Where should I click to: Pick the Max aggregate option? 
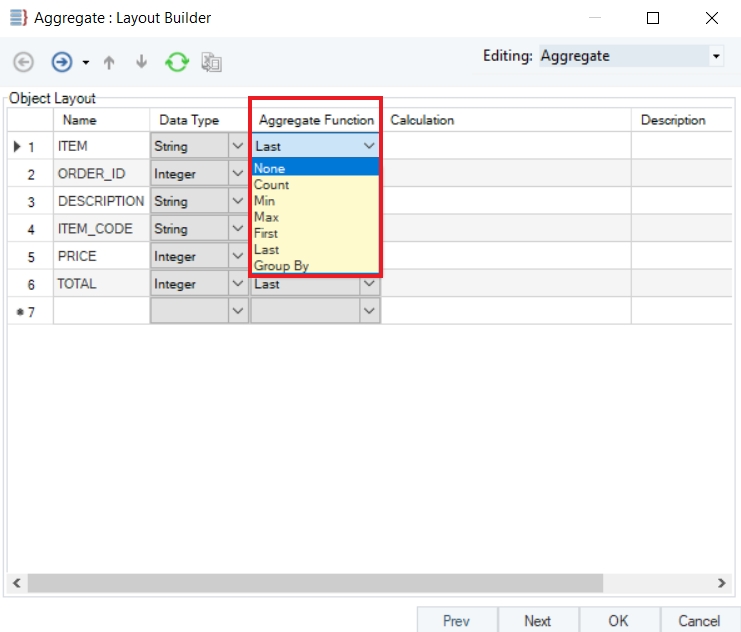266,217
